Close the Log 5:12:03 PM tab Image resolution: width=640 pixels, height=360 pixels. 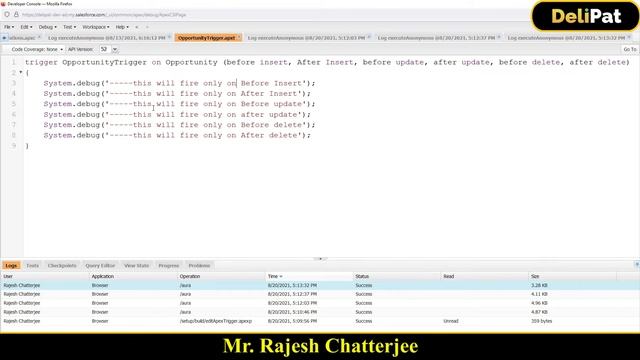[369, 37]
